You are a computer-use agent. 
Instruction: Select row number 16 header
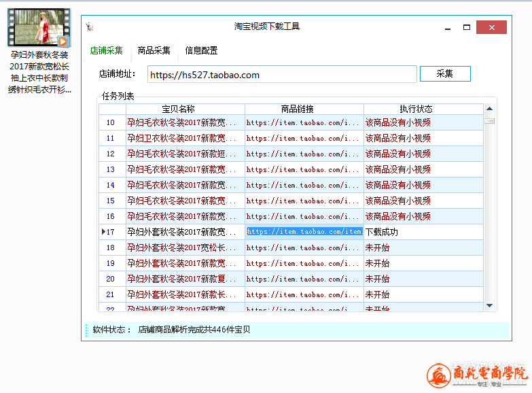click(x=112, y=216)
